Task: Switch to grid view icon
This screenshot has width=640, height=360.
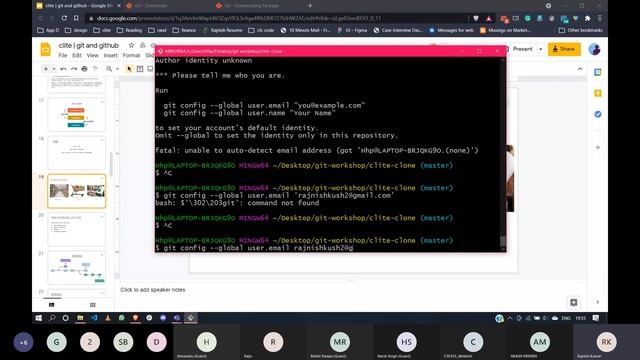Action: click(93, 305)
